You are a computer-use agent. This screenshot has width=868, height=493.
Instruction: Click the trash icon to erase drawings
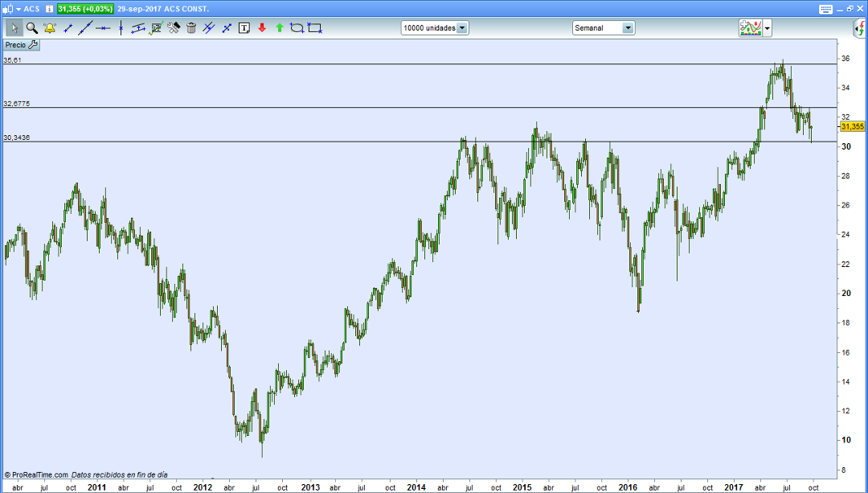[191, 27]
